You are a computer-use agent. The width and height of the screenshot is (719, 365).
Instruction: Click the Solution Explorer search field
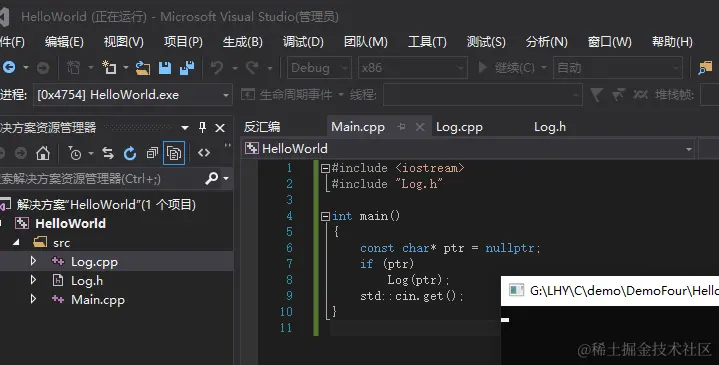(101, 178)
